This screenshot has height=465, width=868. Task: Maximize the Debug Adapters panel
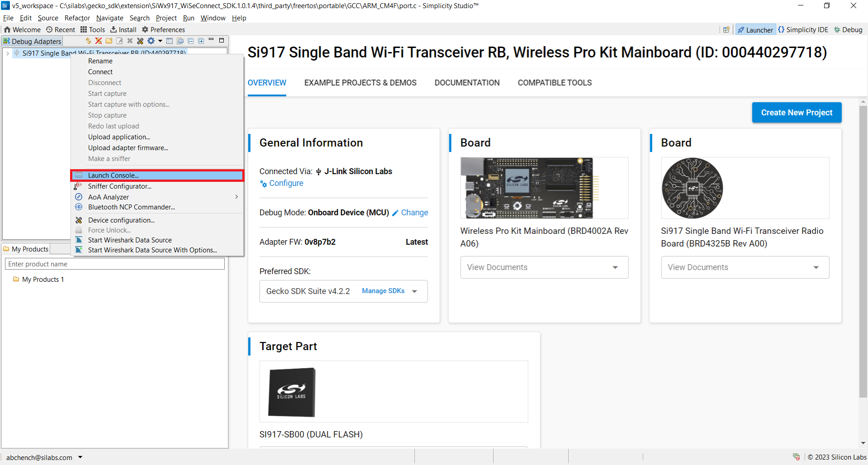222,40
